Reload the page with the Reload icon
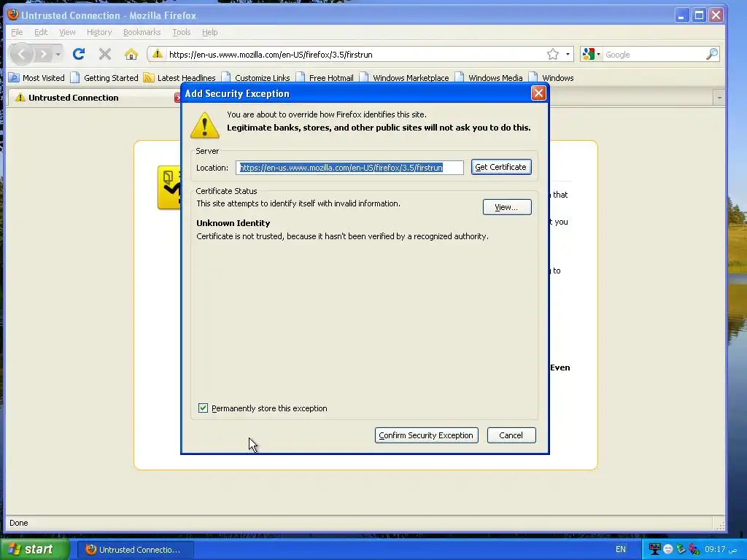 pos(79,54)
